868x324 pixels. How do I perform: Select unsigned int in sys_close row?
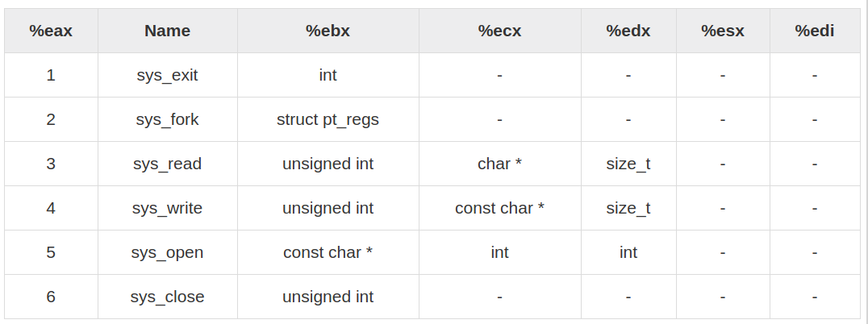(x=328, y=297)
